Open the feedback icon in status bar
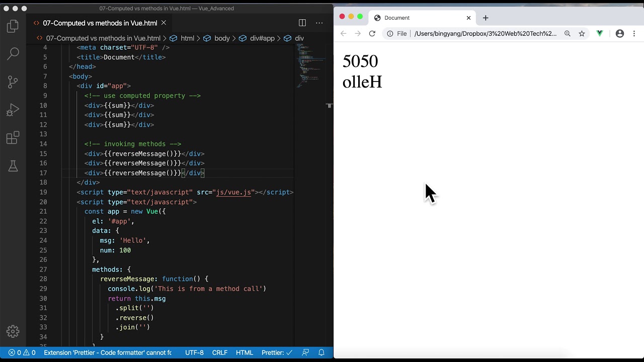Image resolution: width=644 pixels, height=362 pixels. pyautogui.click(x=305, y=352)
